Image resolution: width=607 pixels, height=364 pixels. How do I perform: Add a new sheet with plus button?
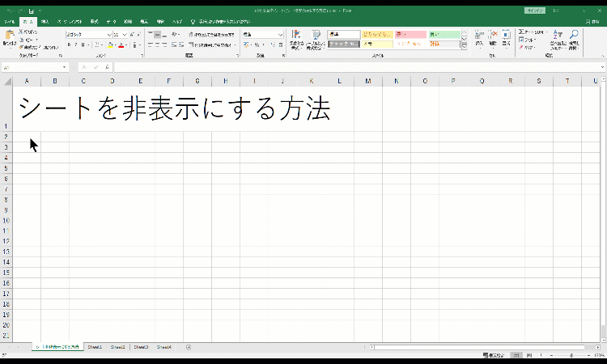(x=189, y=347)
